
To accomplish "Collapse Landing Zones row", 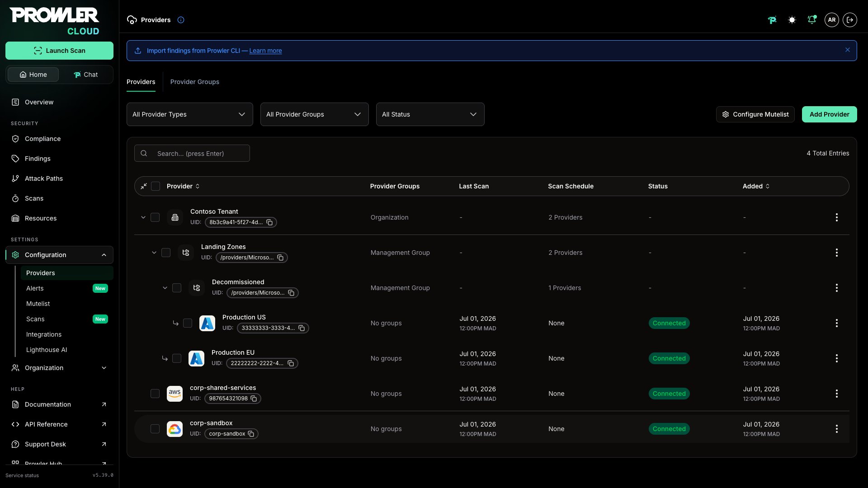I will coord(154,253).
